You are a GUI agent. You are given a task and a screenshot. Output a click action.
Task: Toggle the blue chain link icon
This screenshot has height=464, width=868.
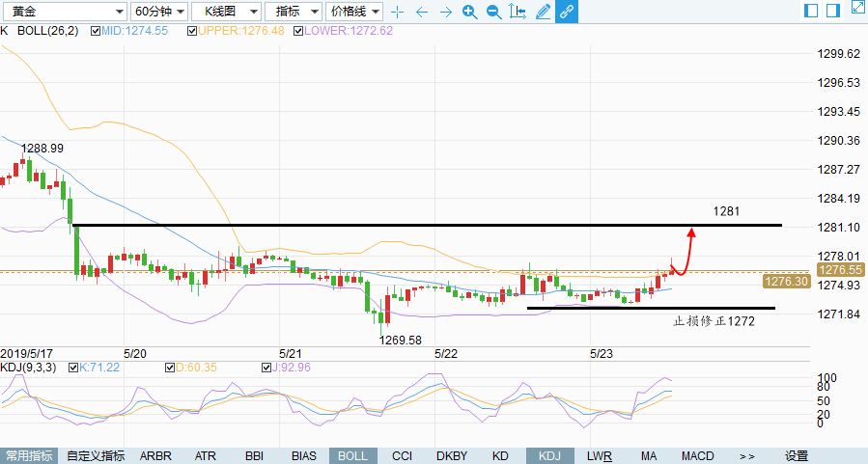567,12
